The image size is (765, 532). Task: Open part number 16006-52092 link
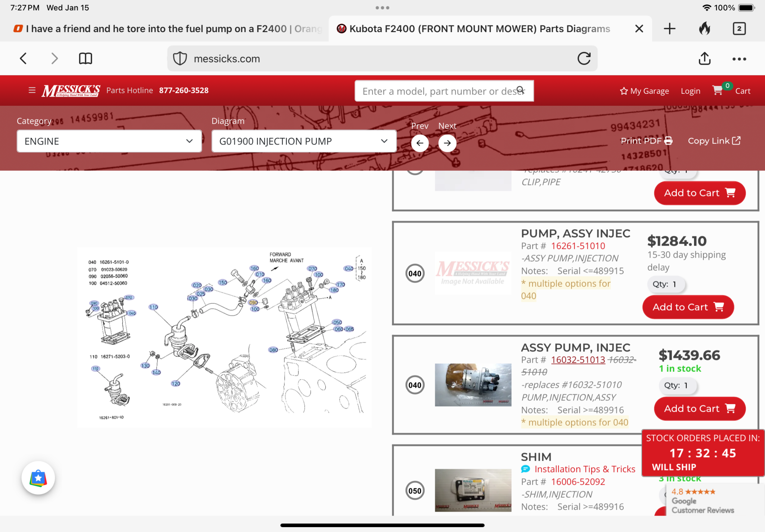(578, 482)
